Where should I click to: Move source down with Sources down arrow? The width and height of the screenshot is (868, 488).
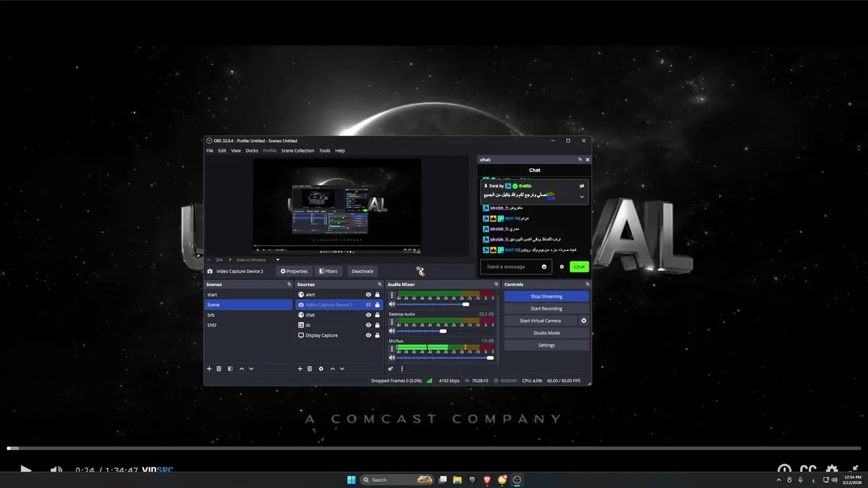click(x=342, y=369)
